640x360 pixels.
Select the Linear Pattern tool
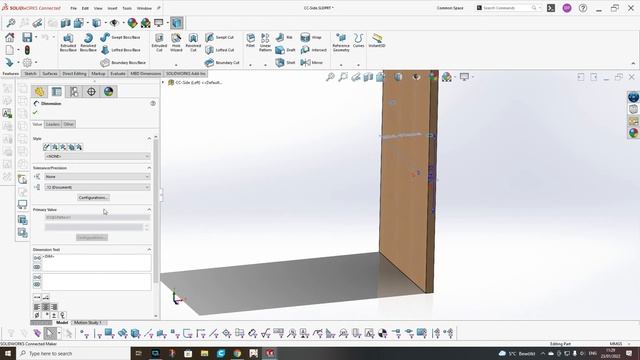(x=265, y=42)
